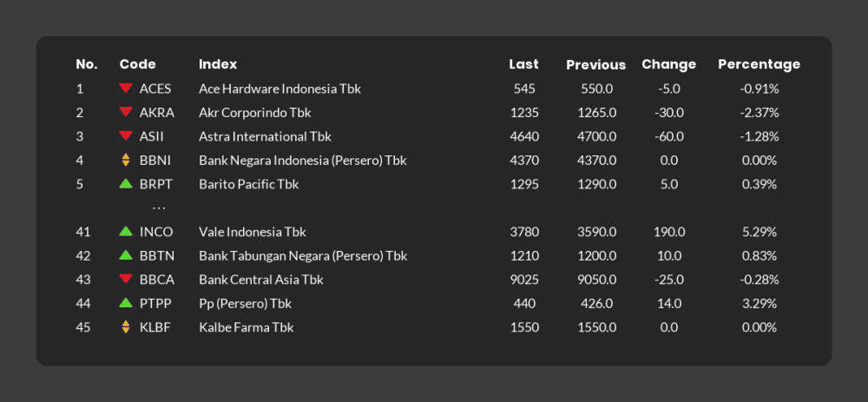Sort table by Percentage column header
This screenshot has width=868, height=402.
coord(759,64)
